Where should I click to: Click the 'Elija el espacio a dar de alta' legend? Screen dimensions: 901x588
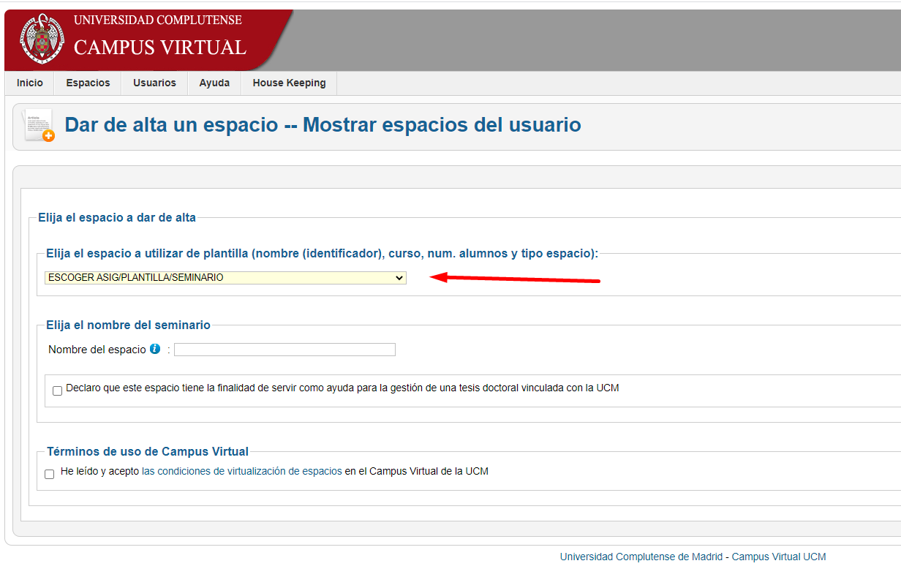coord(117,217)
